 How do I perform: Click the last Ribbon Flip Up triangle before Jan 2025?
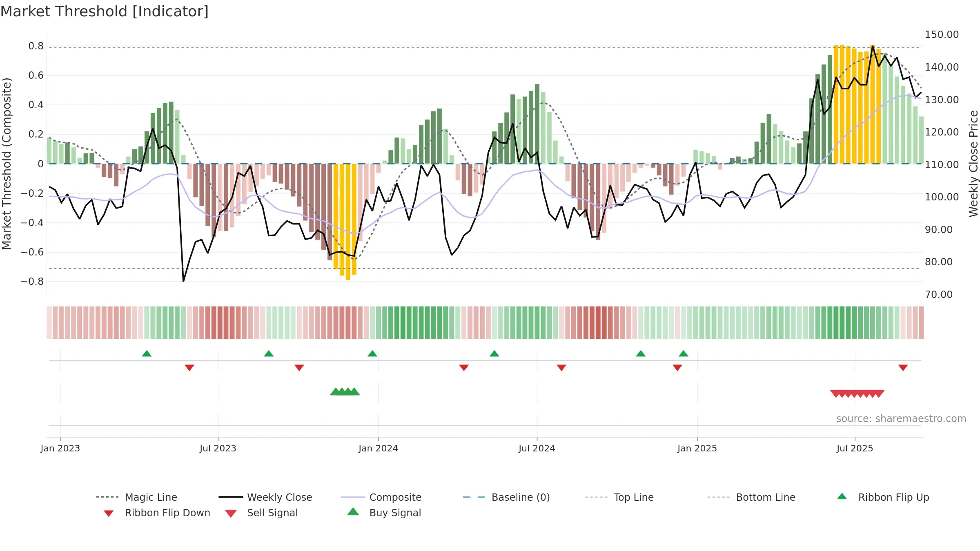[x=684, y=353]
